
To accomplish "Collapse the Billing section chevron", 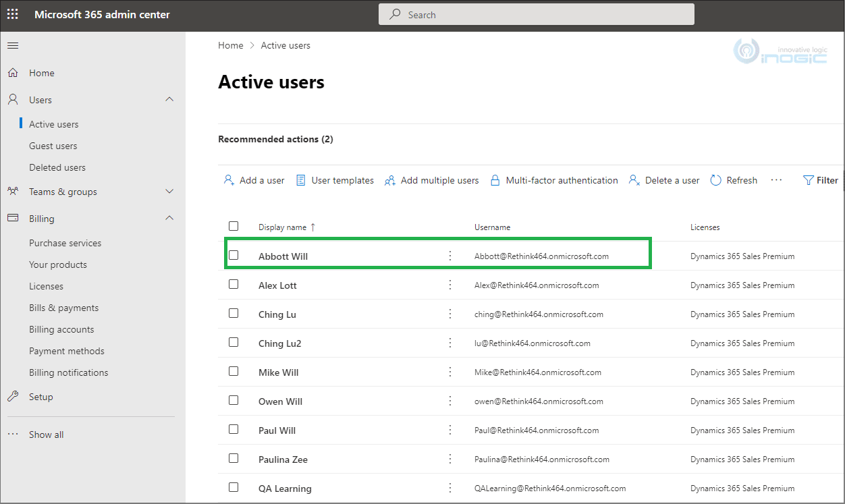I will (x=169, y=219).
